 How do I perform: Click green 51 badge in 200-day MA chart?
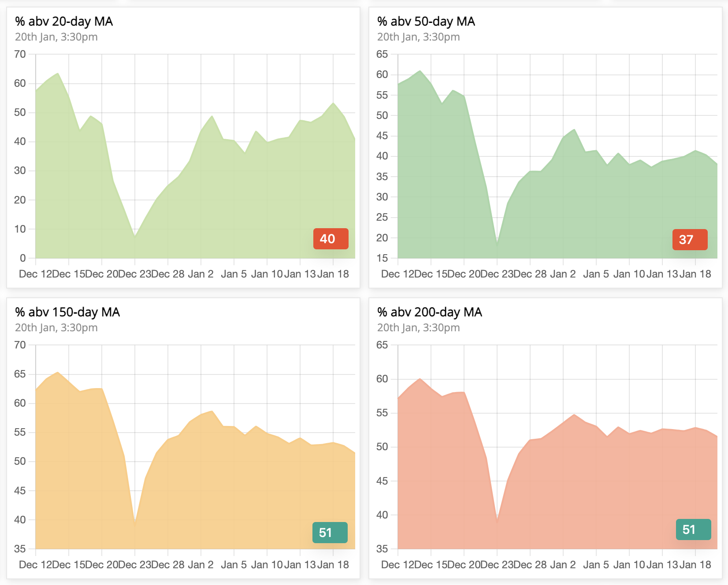(x=693, y=529)
